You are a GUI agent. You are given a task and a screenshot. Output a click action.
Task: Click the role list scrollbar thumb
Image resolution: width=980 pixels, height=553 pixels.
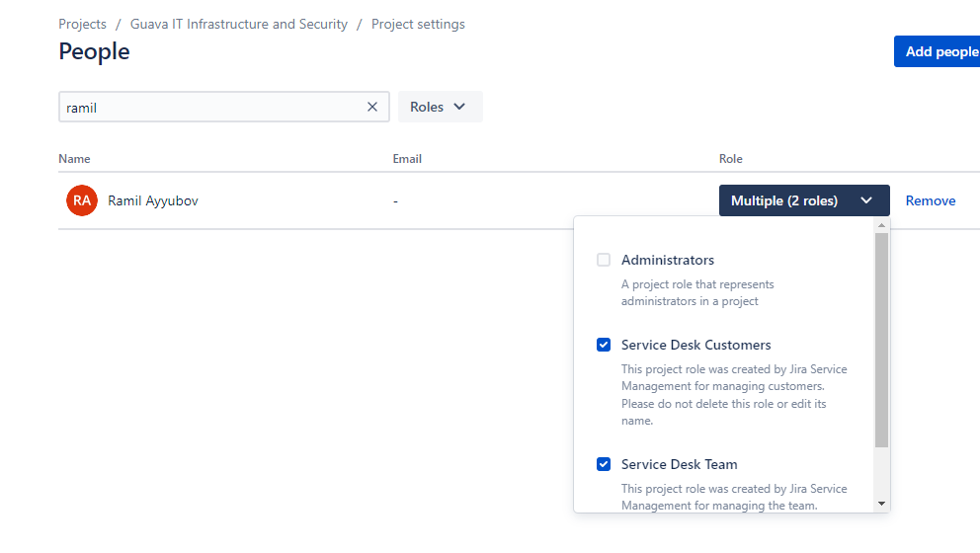point(881,340)
